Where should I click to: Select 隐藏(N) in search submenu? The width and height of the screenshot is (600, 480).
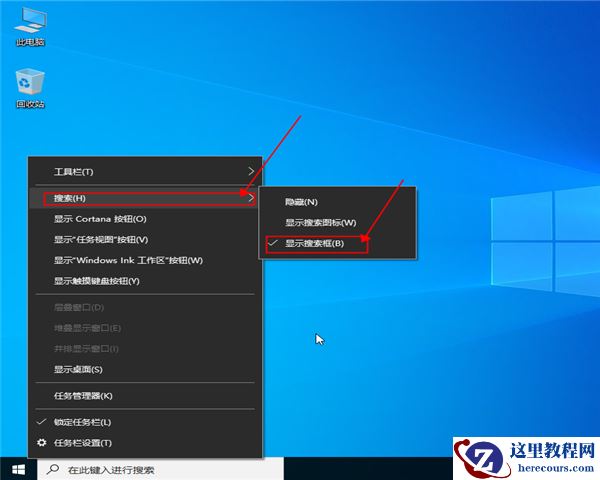tap(338, 202)
